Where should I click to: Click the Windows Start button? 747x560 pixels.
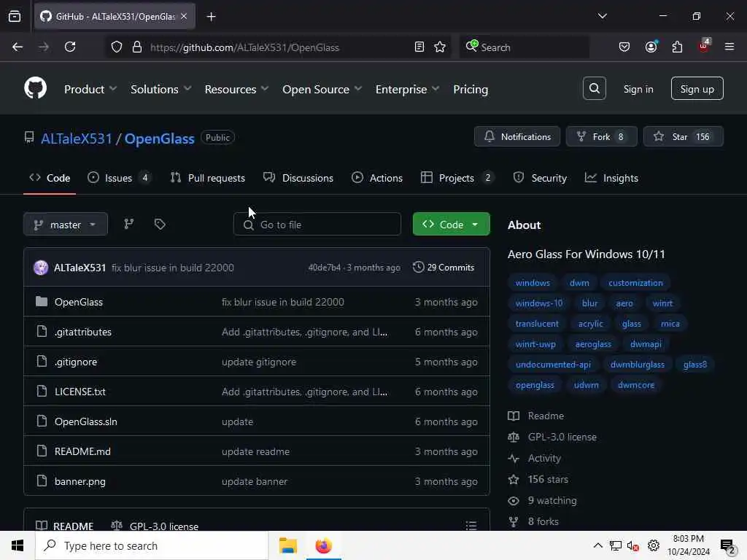18,545
